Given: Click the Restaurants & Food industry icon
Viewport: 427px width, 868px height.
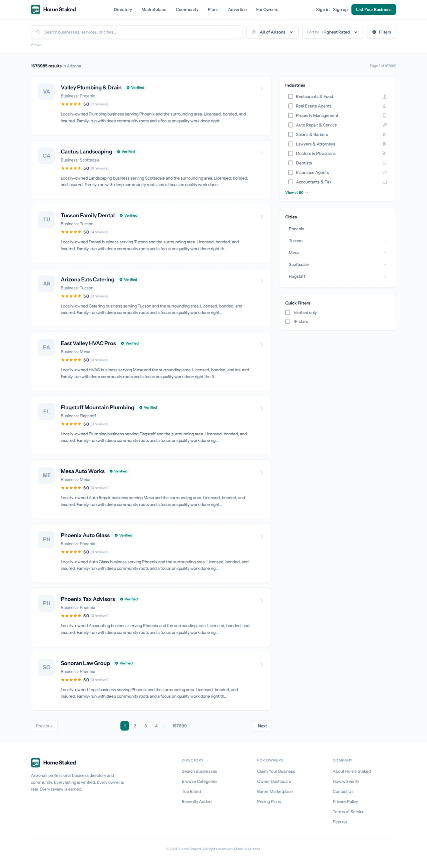Looking at the screenshot, I should coord(384,97).
